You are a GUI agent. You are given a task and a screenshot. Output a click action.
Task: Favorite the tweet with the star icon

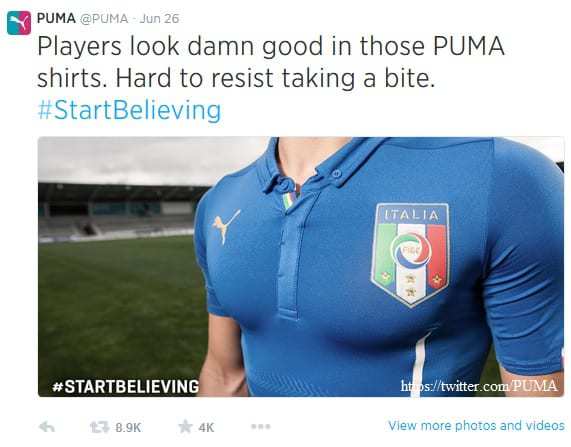pos(185,426)
